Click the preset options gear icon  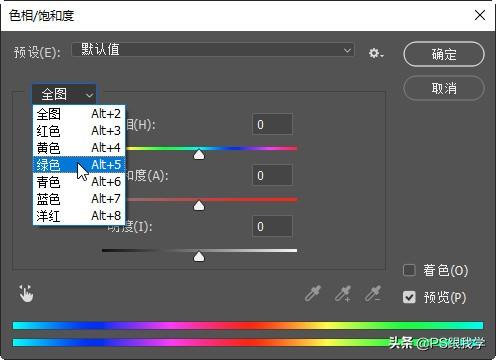(x=376, y=53)
